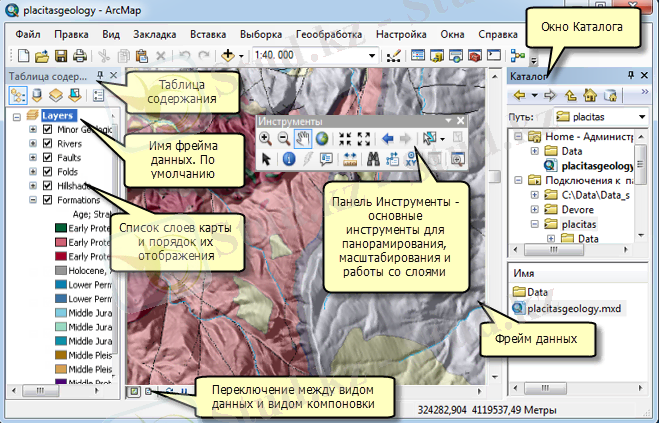The image size is (659, 423).
Task: Open Select Features tool dropdown arrow
Action: click(x=443, y=139)
